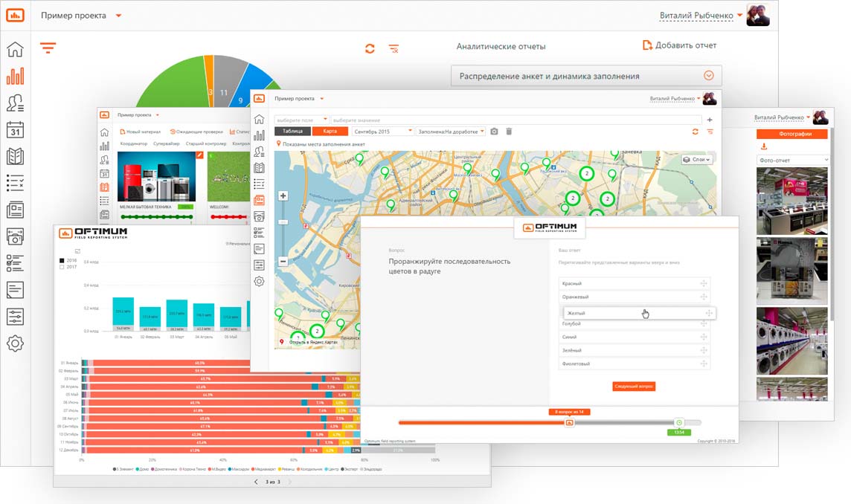Click the highlighted orange icon in map window sidebar
This screenshot has height=504, width=851.
pyautogui.click(x=259, y=200)
